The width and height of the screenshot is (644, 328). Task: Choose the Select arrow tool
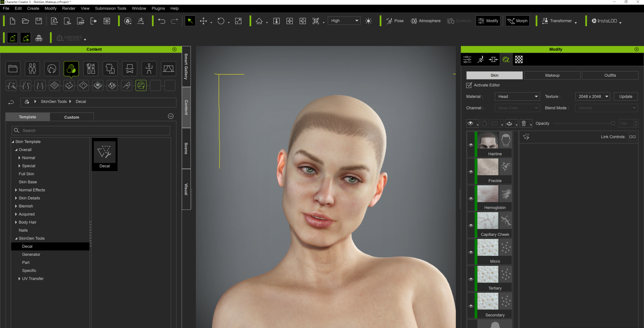point(190,21)
